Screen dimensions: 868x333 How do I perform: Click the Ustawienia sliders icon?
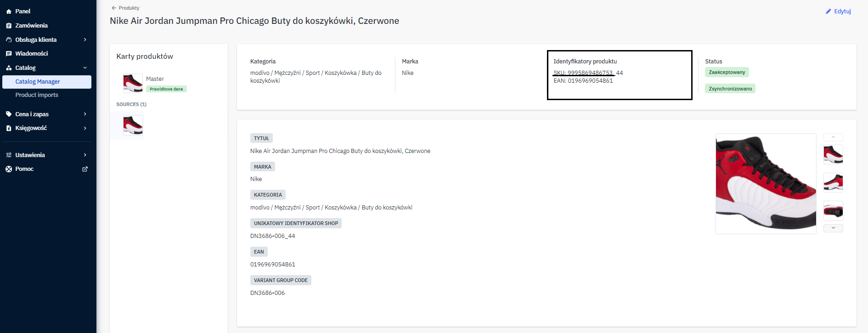[x=9, y=155]
